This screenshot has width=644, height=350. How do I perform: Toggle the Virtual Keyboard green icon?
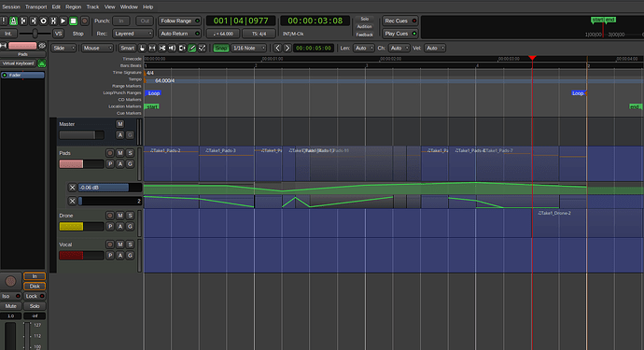click(x=41, y=63)
